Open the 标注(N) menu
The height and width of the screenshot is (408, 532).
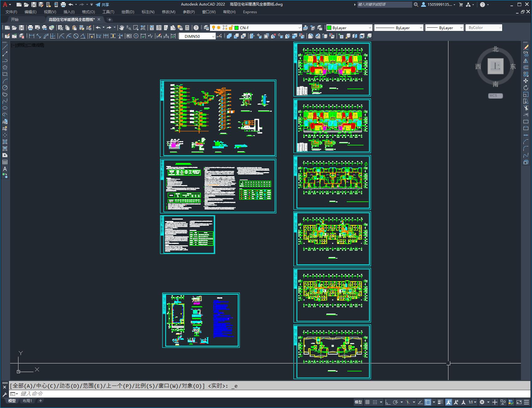148,12
